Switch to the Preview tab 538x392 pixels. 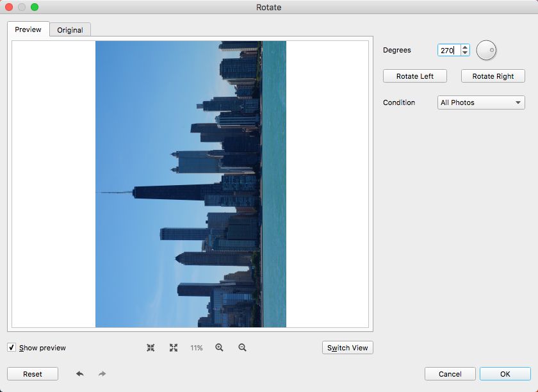click(x=28, y=29)
